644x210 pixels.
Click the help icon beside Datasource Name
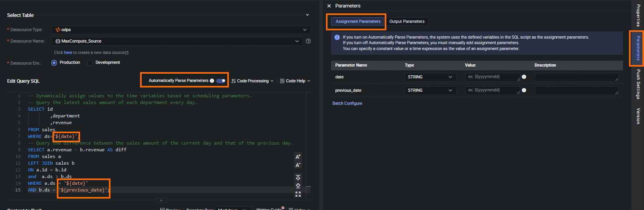308,41
